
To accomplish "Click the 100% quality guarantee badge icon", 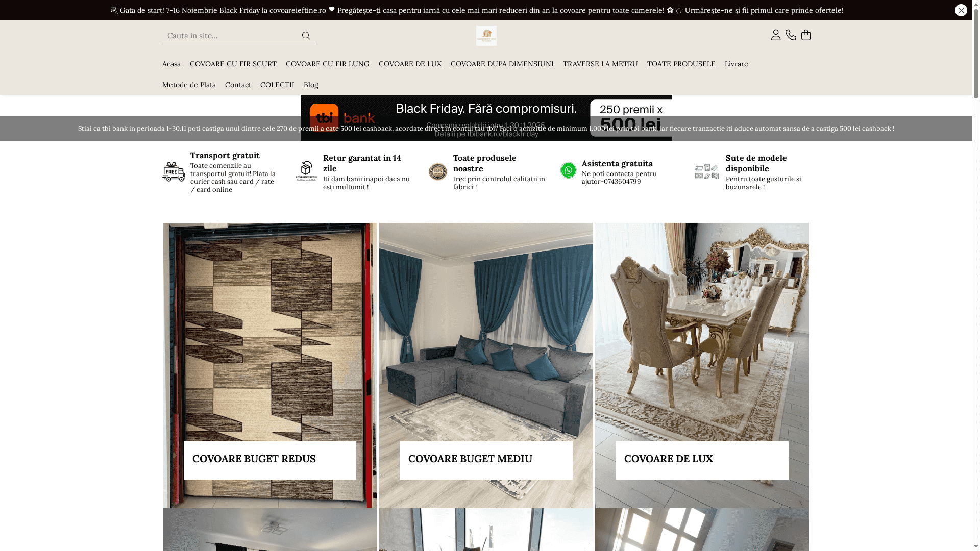I will point(437,172).
